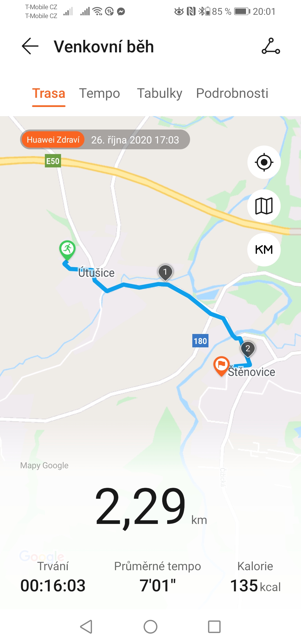Toggle KM markers on the map
The height and width of the screenshot is (644, 301).
tap(264, 250)
